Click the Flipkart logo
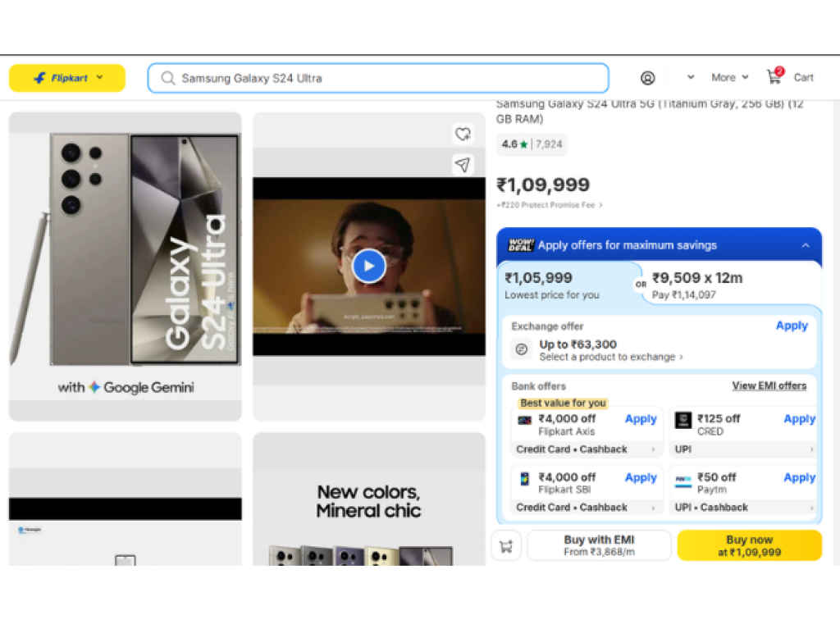Screen dimensions: 840x620 (66, 77)
